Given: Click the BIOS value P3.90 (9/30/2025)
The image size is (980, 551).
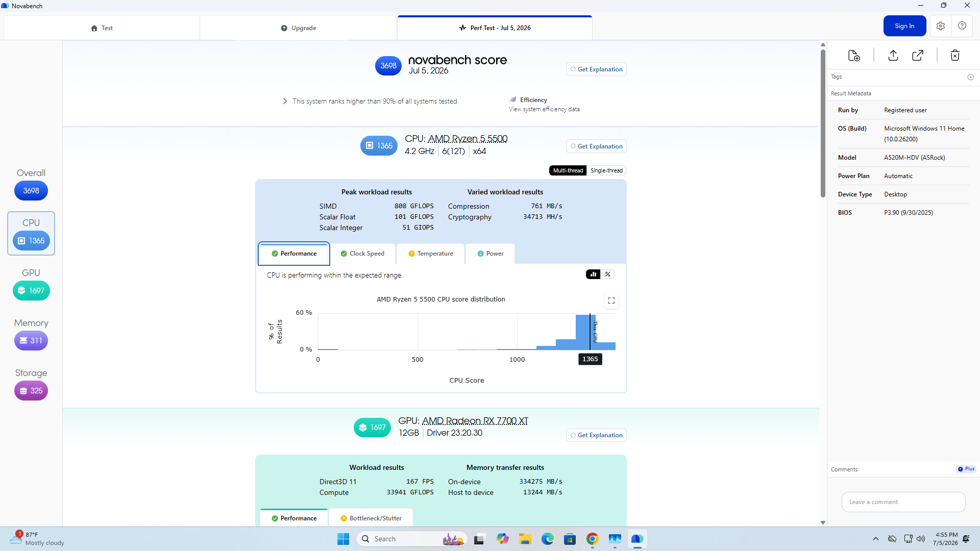Looking at the screenshot, I should pyautogui.click(x=909, y=213).
